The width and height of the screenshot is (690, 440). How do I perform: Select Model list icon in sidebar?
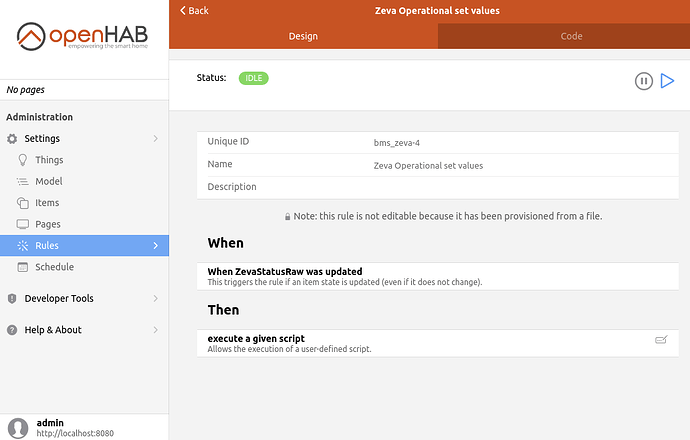pyautogui.click(x=24, y=182)
